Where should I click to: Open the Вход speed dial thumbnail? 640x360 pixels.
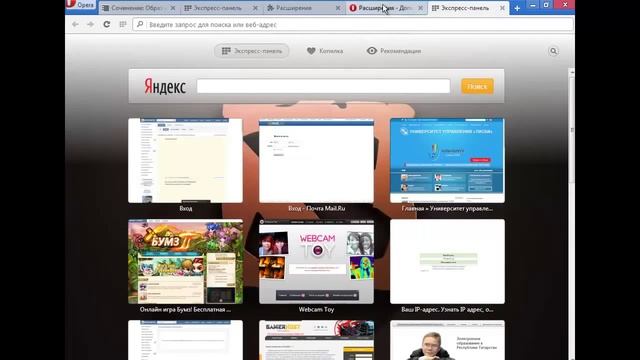point(185,160)
